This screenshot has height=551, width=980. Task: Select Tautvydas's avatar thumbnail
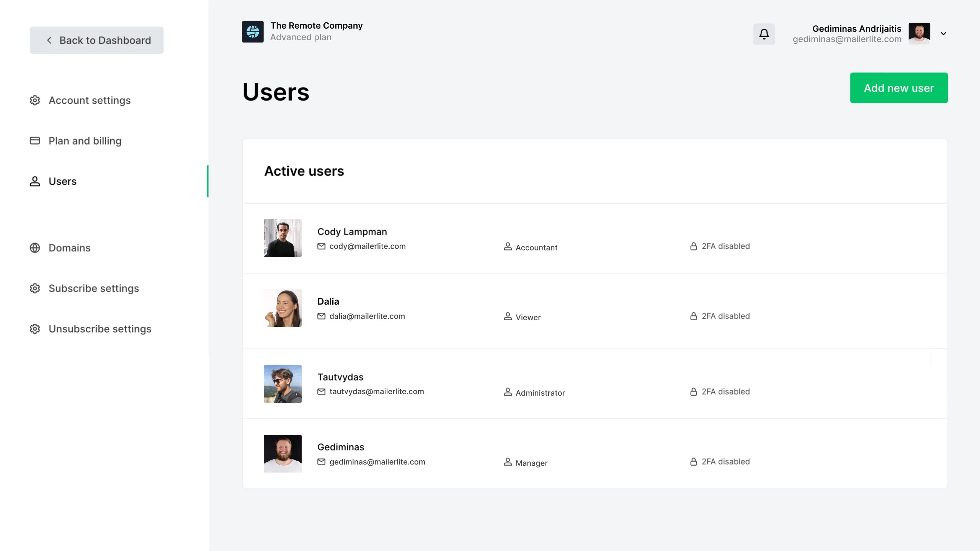(x=283, y=384)
